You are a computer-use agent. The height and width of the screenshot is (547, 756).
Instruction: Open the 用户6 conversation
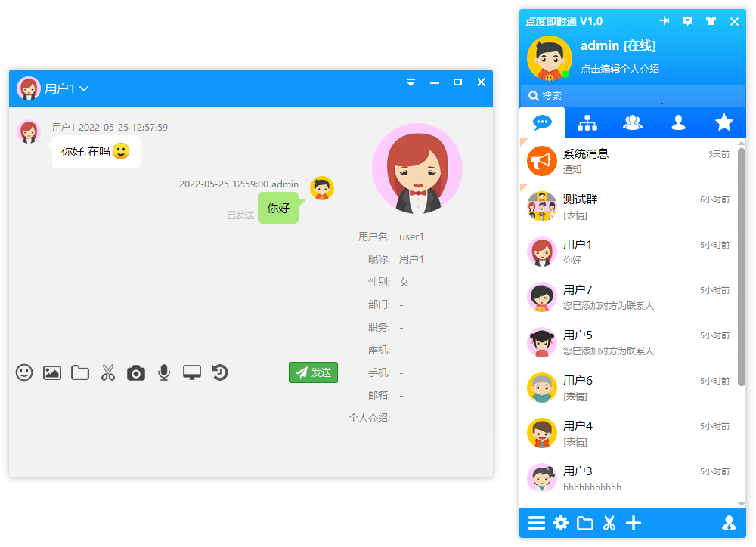click(x=628, y=388)
